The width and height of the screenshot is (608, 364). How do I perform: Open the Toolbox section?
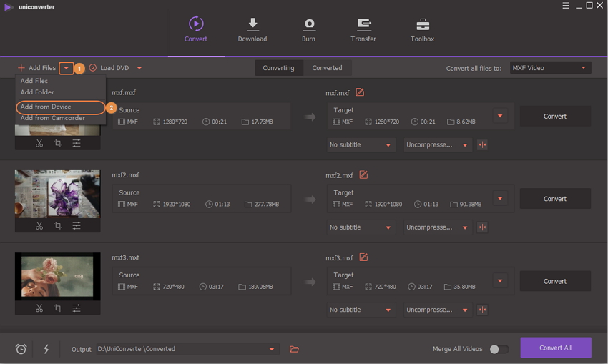[422, 29]
